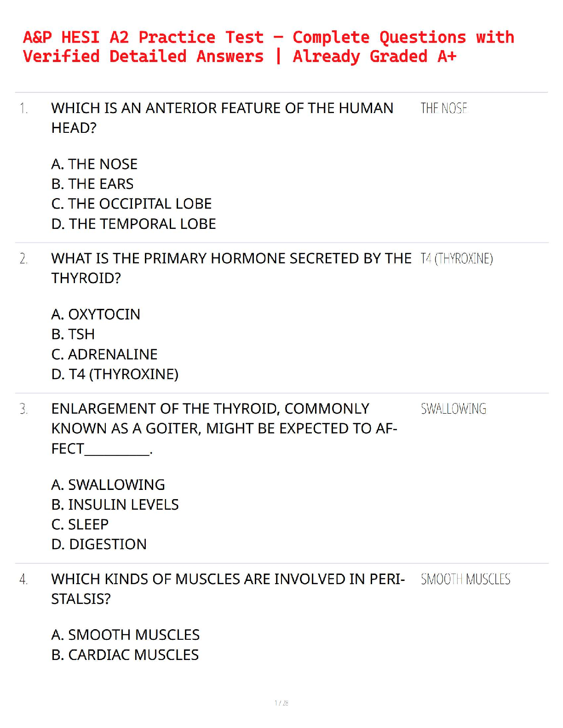The width and height of the screenshot is (563, 728).
Task: Click the question 4 text about peristalsis
Action: pyautogui.click(x=228, y=589)
